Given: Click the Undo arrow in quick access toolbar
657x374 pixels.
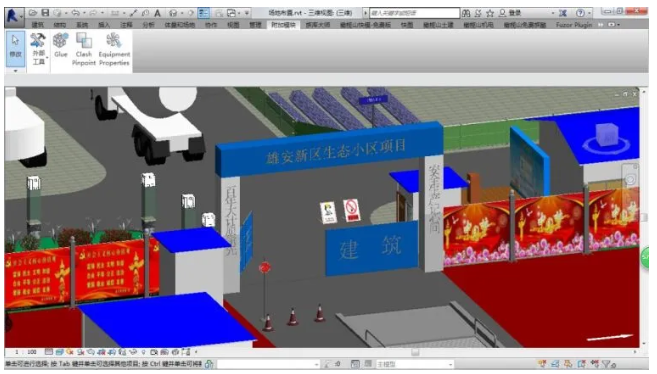Looking at the screenshot, I should [x=76, y=13].
